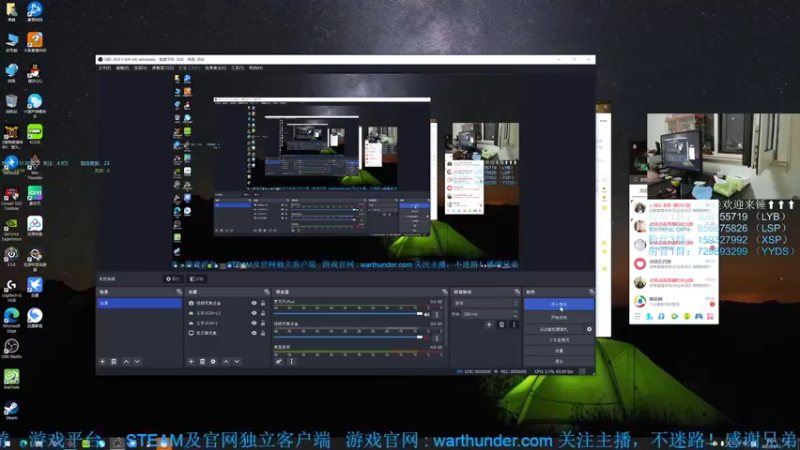Click the Exit button in Controls
Screen dimensions: 800x450
point(559,361)
